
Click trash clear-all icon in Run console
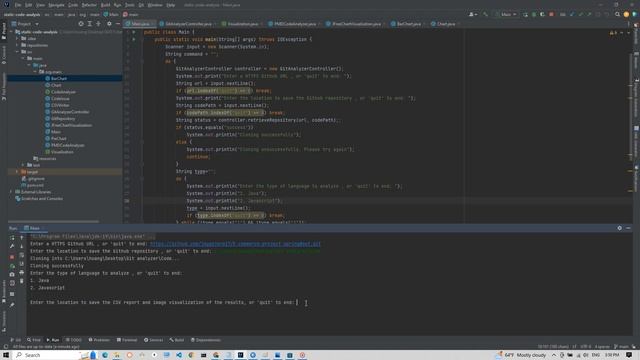coord(22,281)
